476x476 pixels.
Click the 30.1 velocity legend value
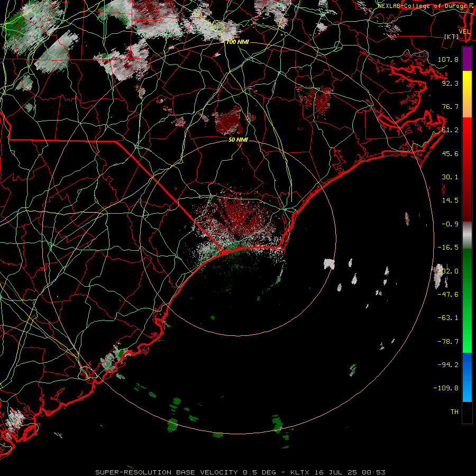click(x=450, y=177)
